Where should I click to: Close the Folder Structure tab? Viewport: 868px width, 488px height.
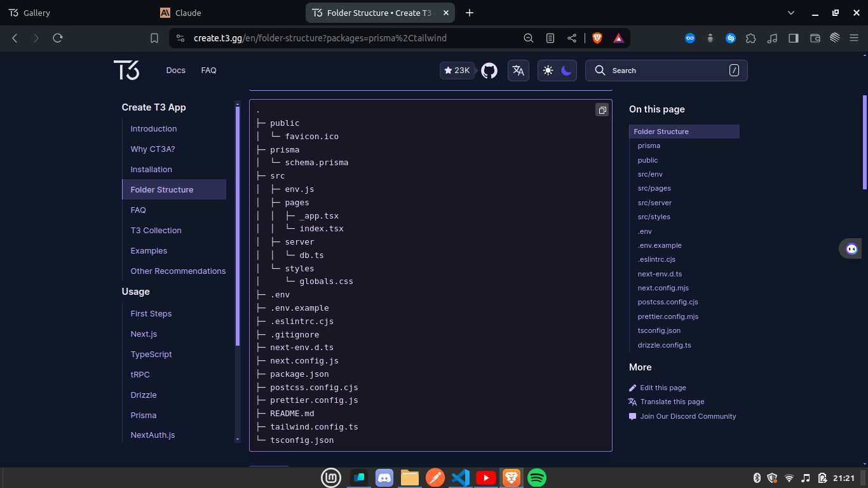(447, 13)
